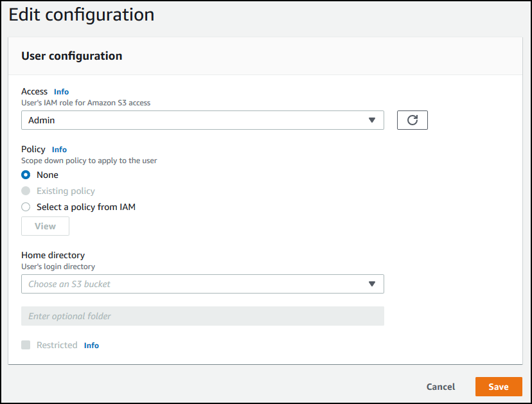Screen dimensions: 532x404
Task: Open the Info link next to Policy
Action: click(58, 149)
